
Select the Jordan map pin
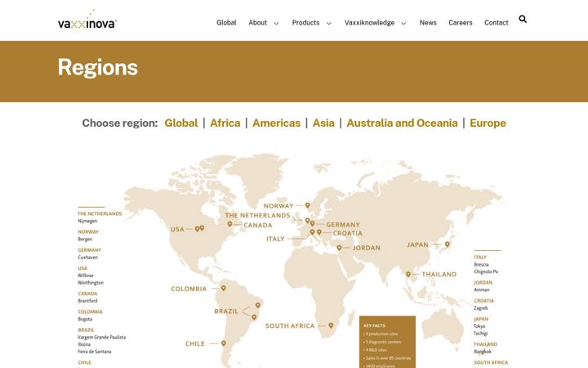point(339,248)
